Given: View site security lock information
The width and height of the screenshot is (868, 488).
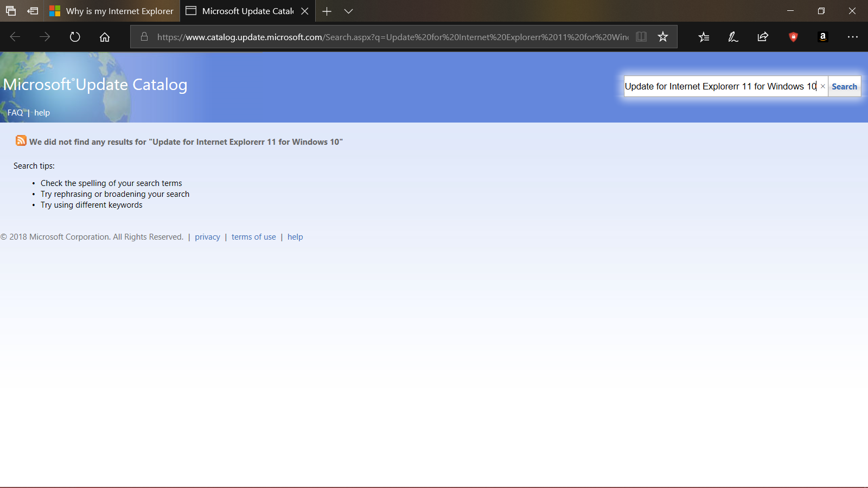Looking at the screenshot, I should [x=144, y=37].
